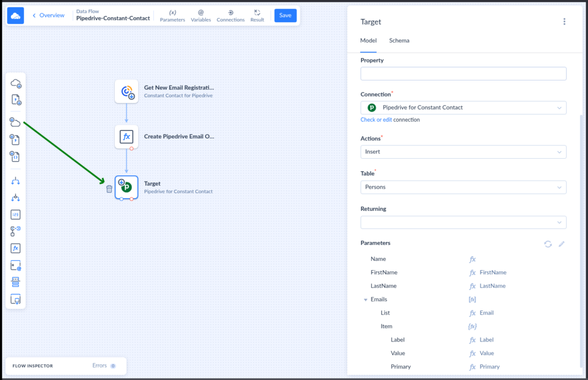Image resolution: width=588 pixels, height=380 pixels.
Task: Select the Extend fx component in sidebar
Action: click(x=16, y=248)
